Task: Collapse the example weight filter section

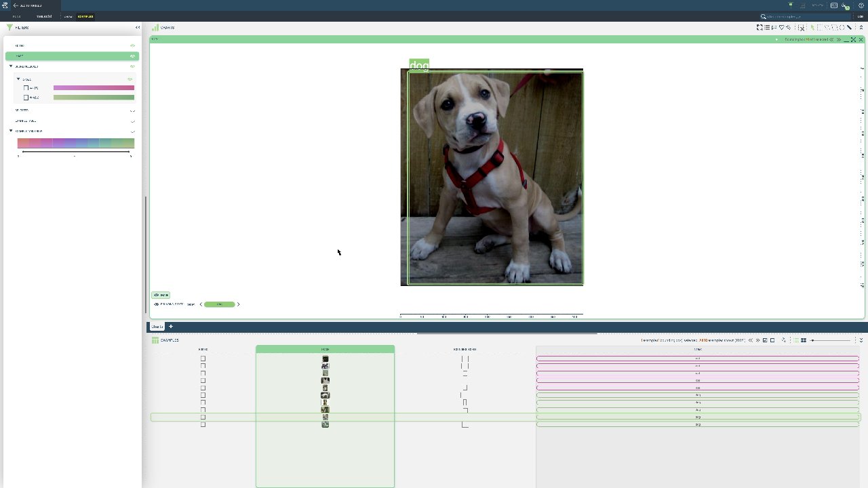Action: pyautogui.click(x=11, y=131)
